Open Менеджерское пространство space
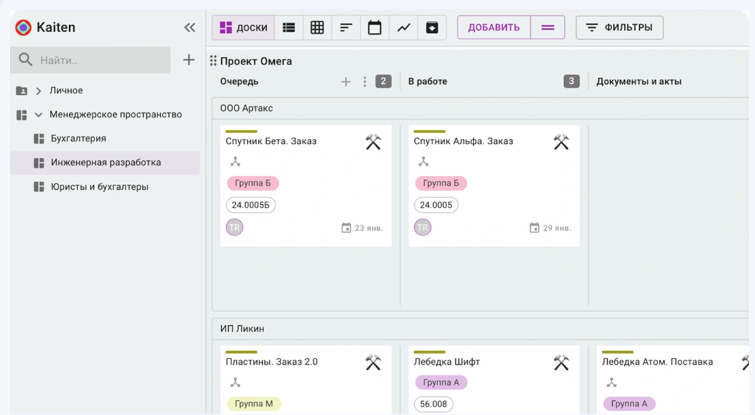 point(116,115)
